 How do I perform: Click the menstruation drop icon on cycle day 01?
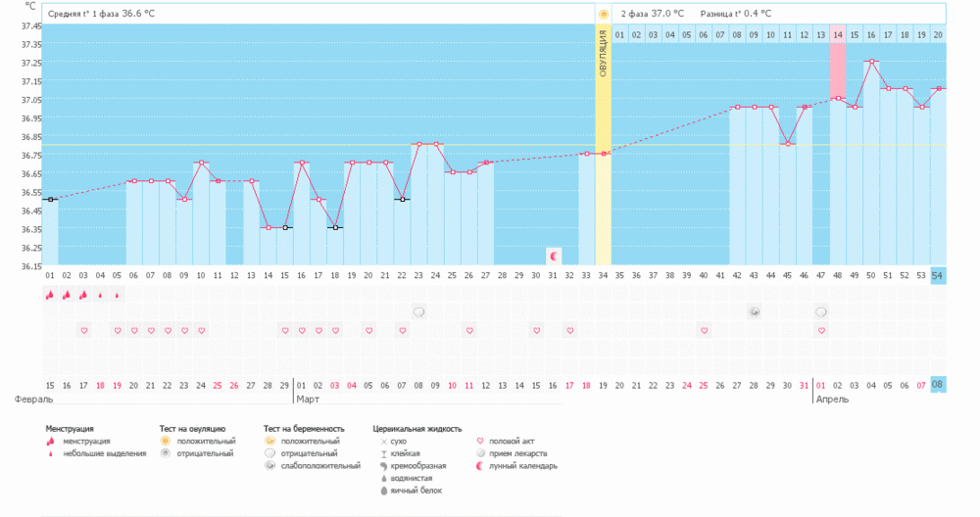pyautogui.click(x=49, y=295)
